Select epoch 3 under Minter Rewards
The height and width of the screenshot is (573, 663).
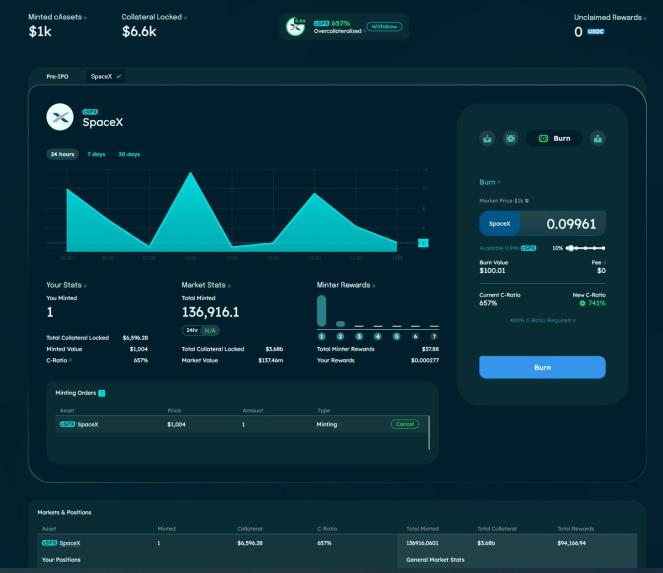point(359,337)
